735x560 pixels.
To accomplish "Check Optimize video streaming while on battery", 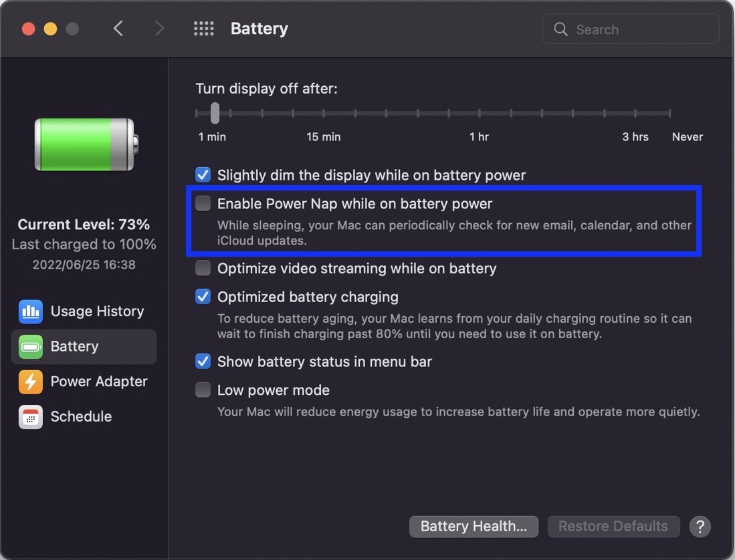I will pos(203,268).
